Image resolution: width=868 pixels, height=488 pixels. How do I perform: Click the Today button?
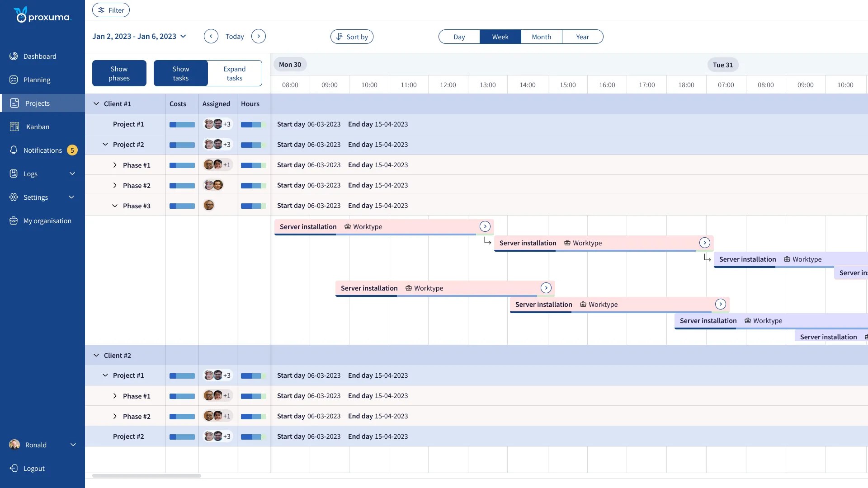coord(235,36)
